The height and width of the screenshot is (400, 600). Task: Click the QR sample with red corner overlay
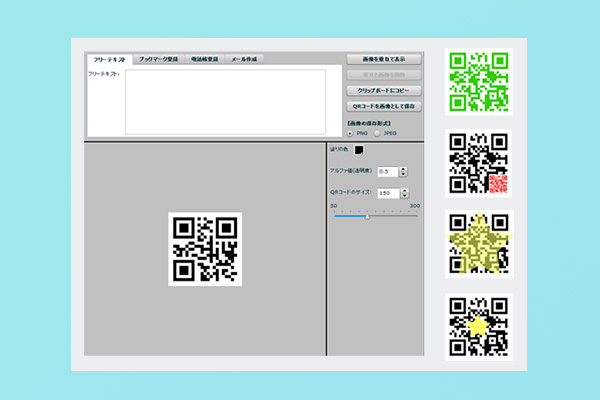pyautogui.click(x=479, y=163)
